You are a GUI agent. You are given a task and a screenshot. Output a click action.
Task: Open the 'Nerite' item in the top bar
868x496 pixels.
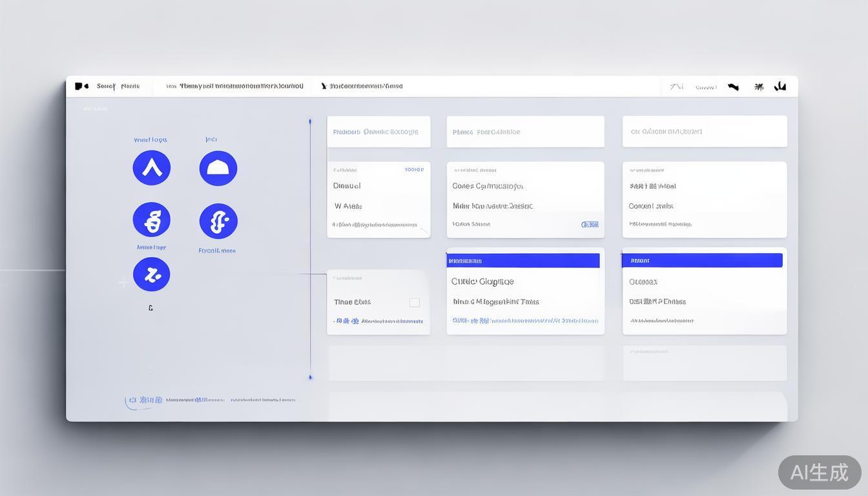(130, 86)
